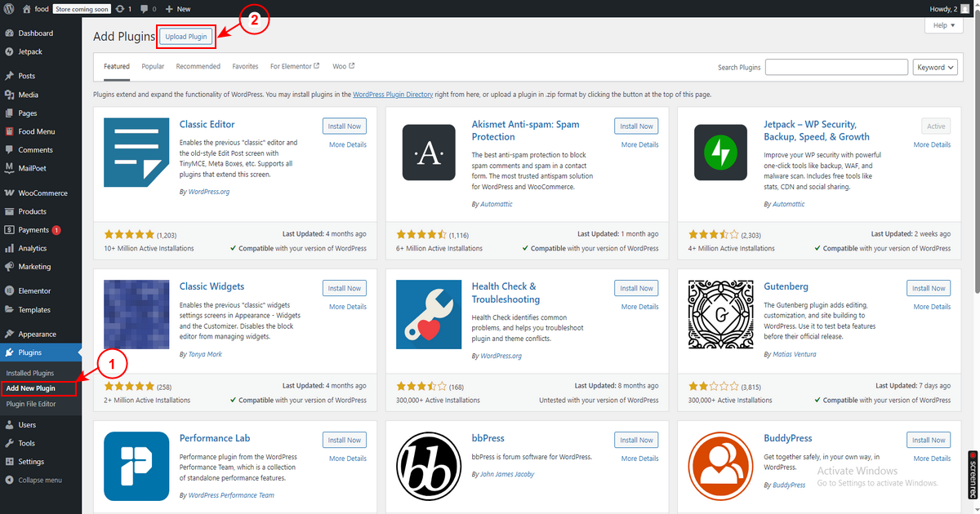
Task: Expand the Help panel dropdown
Action: (x=943, y=25)
